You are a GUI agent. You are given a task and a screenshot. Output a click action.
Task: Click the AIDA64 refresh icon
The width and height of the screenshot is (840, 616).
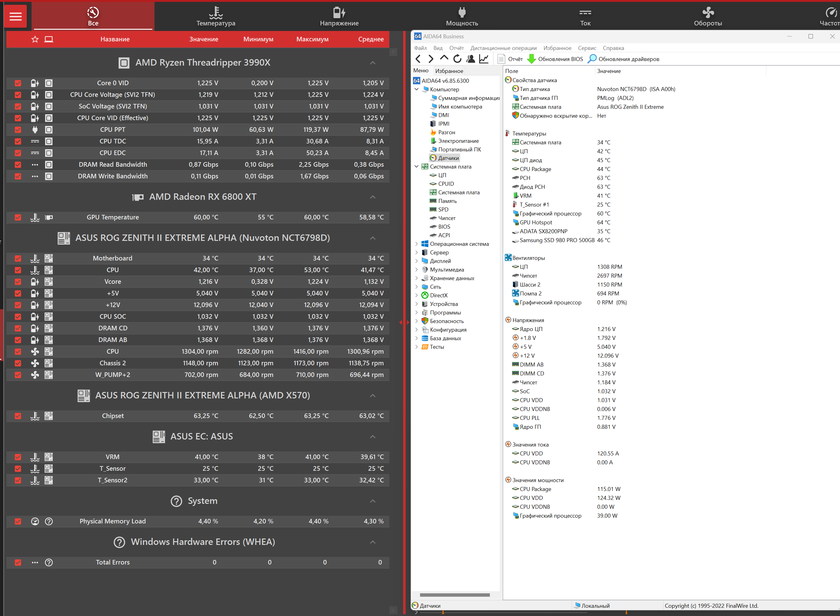pyautogui.click(x=457, y=59)
